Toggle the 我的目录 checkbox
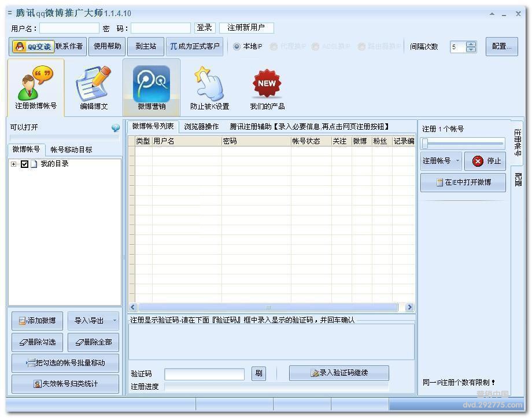 [24, 164]
